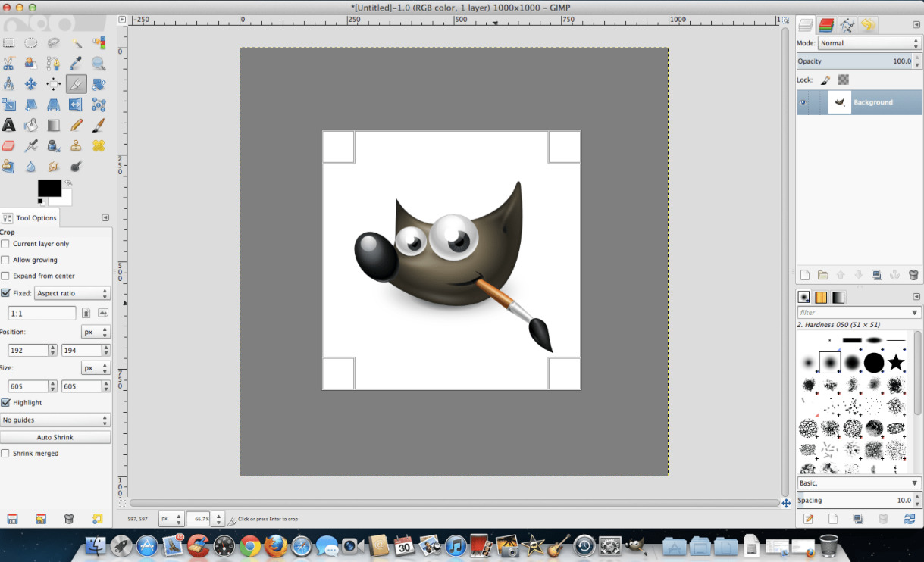Select the Eraser tool
This screenshot has width=924, height=562.
[8, 145]
